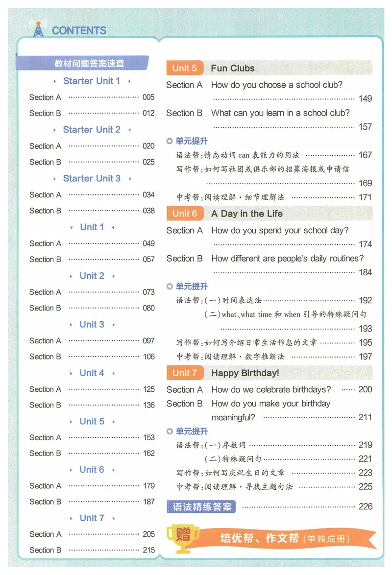The image size is (392, 575).
Task: Click the circle bullet before 单元提升 under Happy Birthday!
Action: click(x=169, y=431)
